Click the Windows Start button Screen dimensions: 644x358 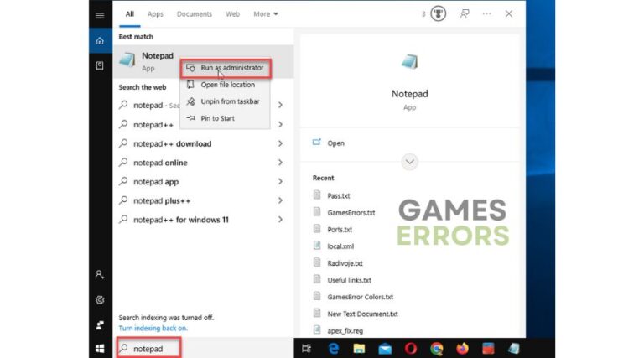100,348
